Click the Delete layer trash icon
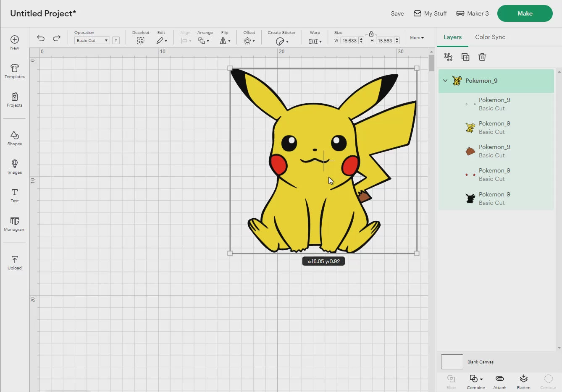 tap(482, 57)
